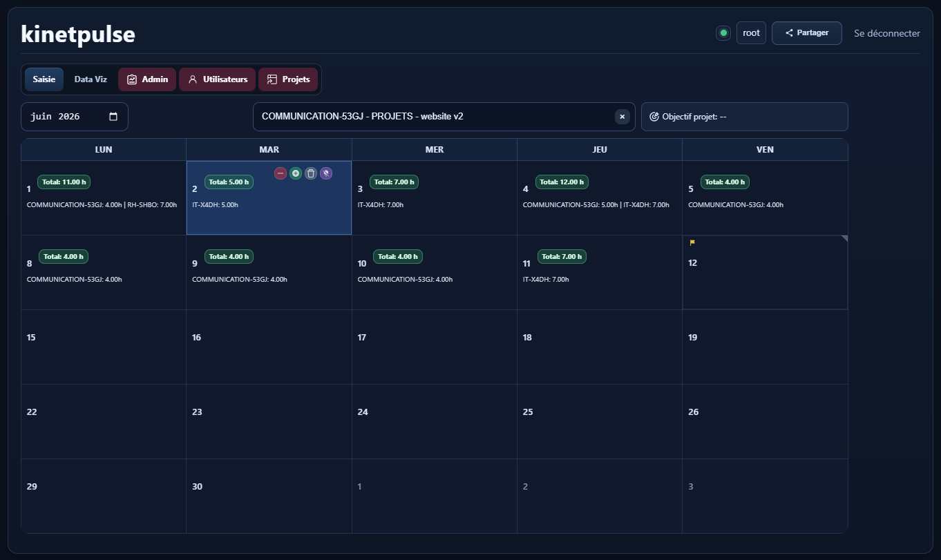Select the day 17 calendar cell
The height and width of the screenshot is (560, 941).
435,347
